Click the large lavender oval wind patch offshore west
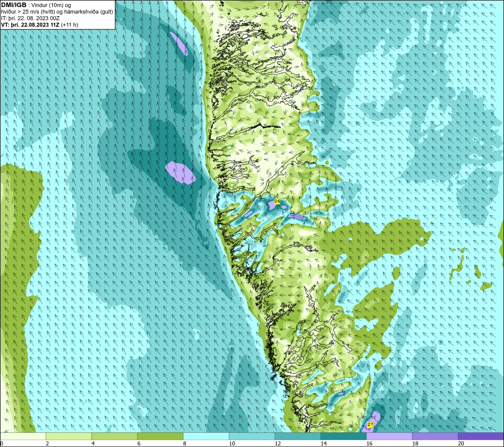This screenshot has width=504, height=447. pyautogui.click(x=180, y=173)
